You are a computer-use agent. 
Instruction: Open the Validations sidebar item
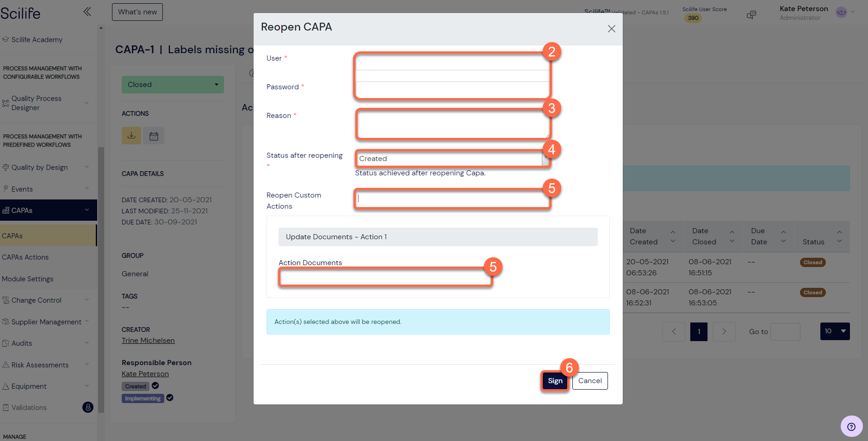click(29, 408)
